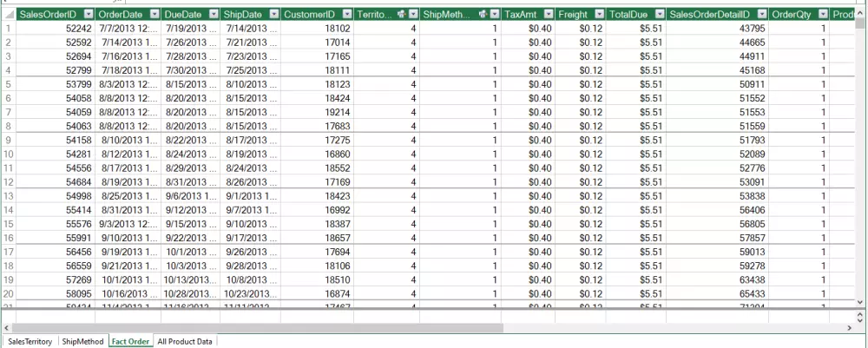Screen dimensions: 868x348
Task: Click the SalesOrderID cell 54063
Action: click(56, 126)
